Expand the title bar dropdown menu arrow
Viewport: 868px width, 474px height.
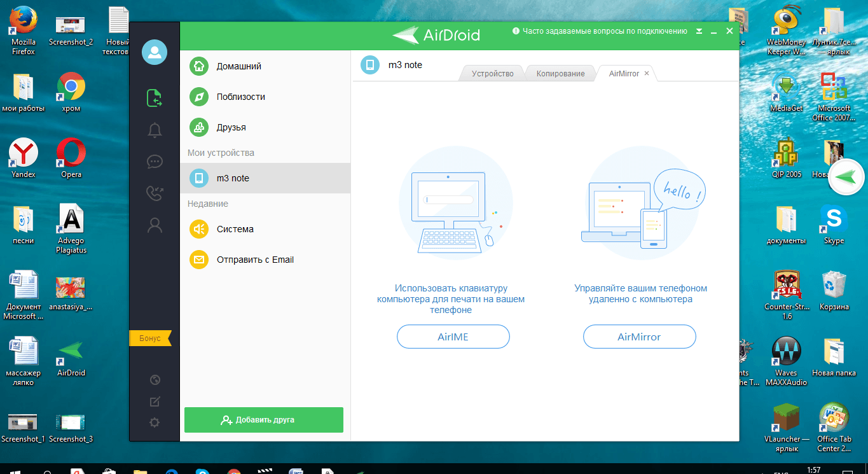click(x=699, y=31)
